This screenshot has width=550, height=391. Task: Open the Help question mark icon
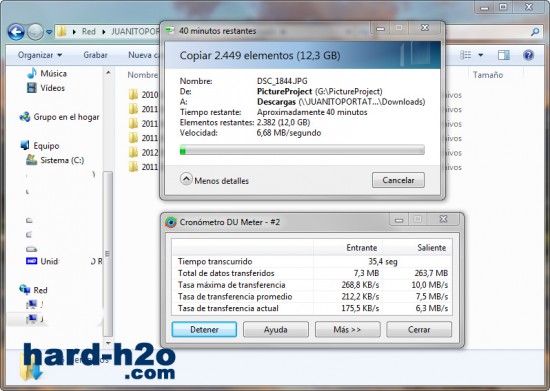528,55
